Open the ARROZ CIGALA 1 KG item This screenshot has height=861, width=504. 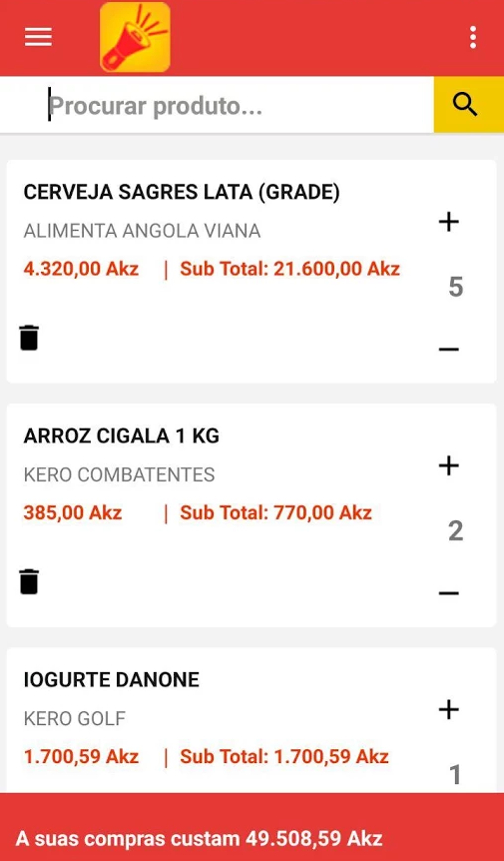point(121,435)
